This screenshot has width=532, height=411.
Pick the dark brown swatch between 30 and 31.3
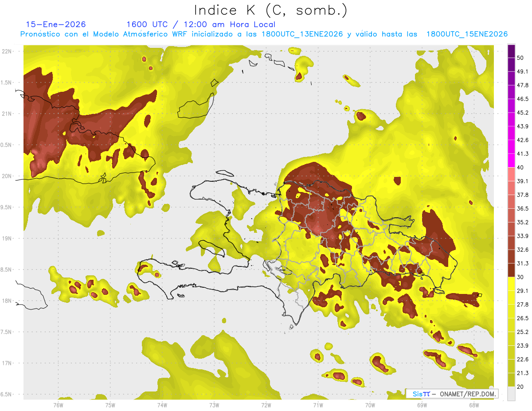[x=511, y=270]
